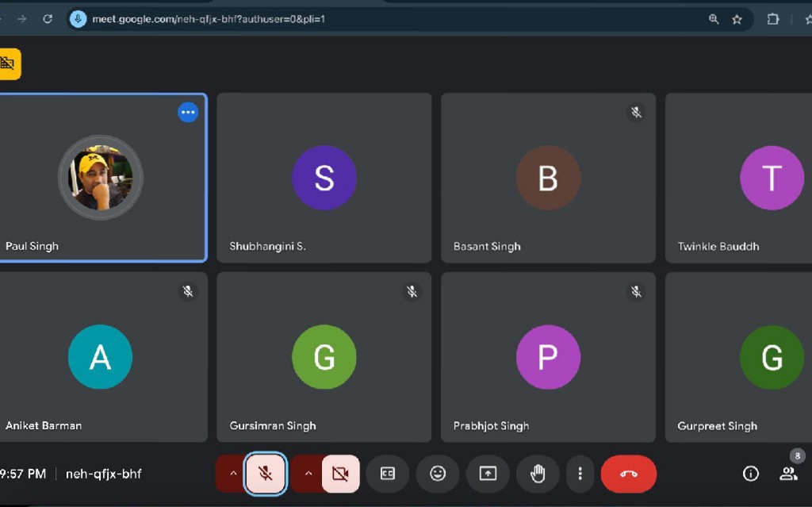Image resolution: width=812 pixels, height=507 pixels.
Task: Turn on the camera button
Action: (x=341, y=474)
